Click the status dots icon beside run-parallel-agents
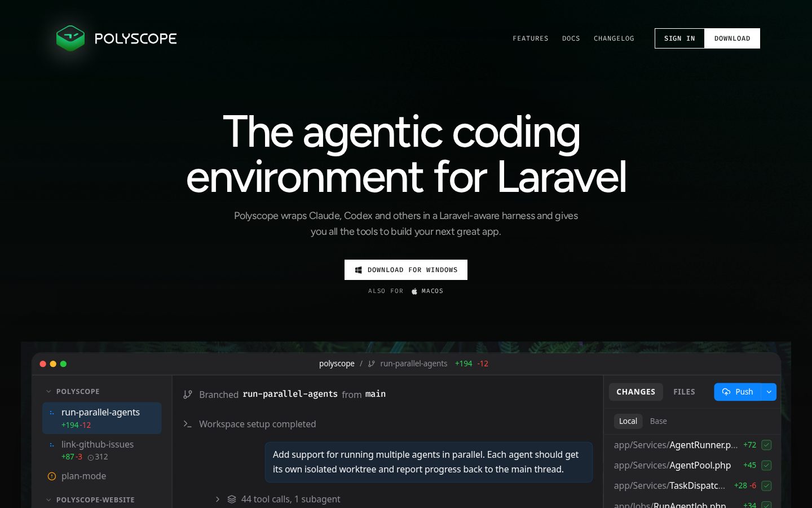This screenshot has width=812, height=508. point(52,413)
